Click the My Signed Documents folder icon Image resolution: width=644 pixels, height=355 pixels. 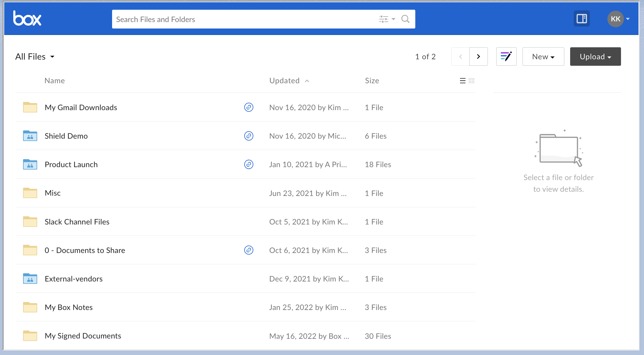click(x=30, y=336)
